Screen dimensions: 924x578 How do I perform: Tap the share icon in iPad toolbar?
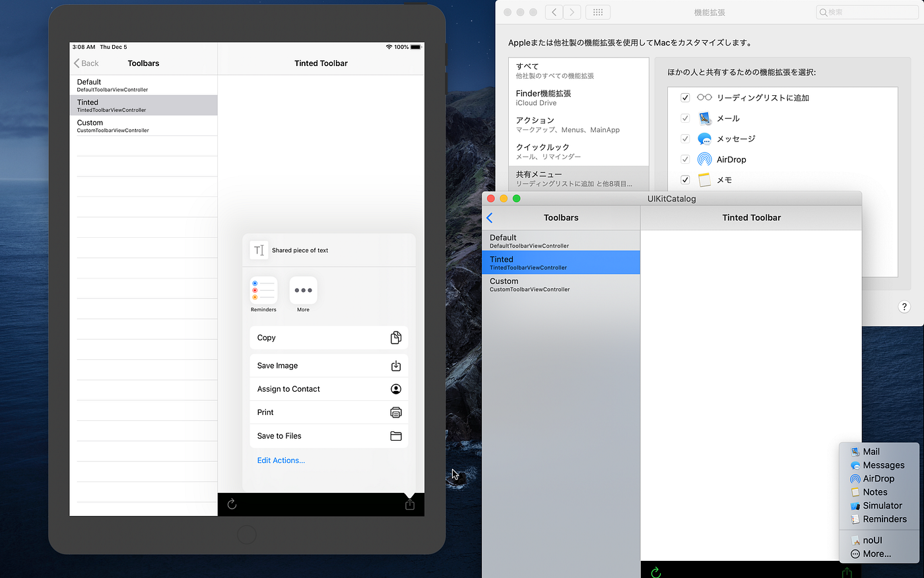(x=410, y=504)
